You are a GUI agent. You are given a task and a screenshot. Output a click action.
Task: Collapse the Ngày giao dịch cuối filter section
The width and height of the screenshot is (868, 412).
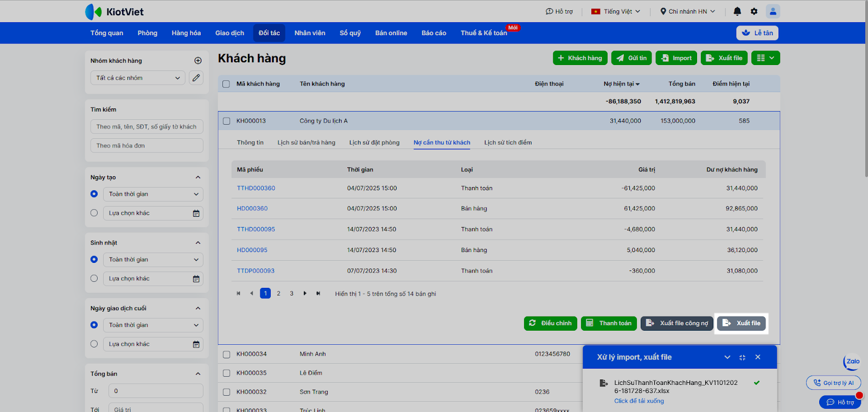pyautogui.click(x=198, y=308)
